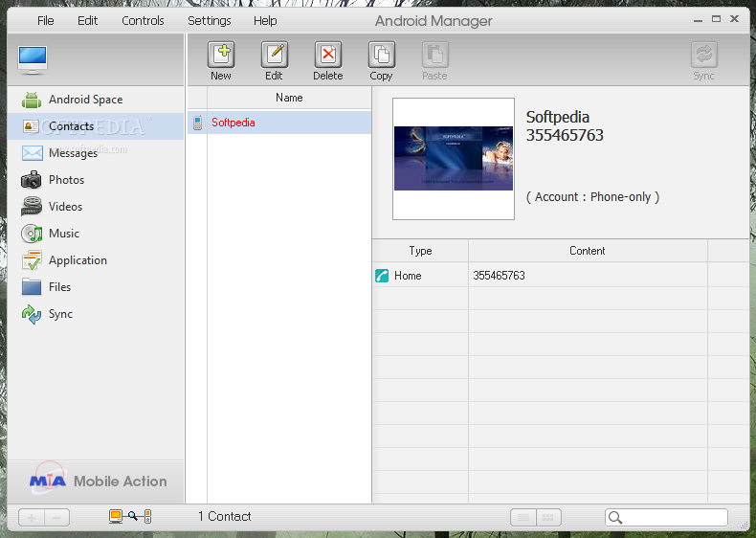
Task: Select the Softpedia contact row
Action: [279, 123]
